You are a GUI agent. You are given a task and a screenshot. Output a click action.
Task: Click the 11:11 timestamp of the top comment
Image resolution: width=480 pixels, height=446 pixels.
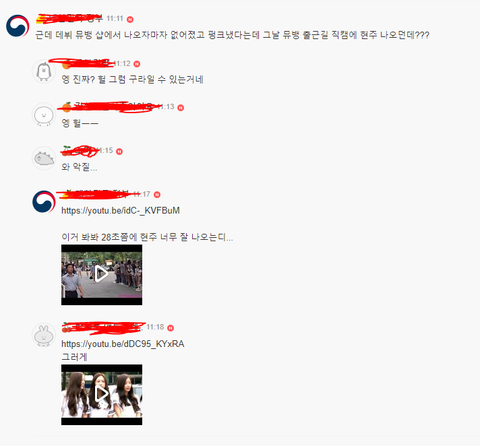point(115,19)
